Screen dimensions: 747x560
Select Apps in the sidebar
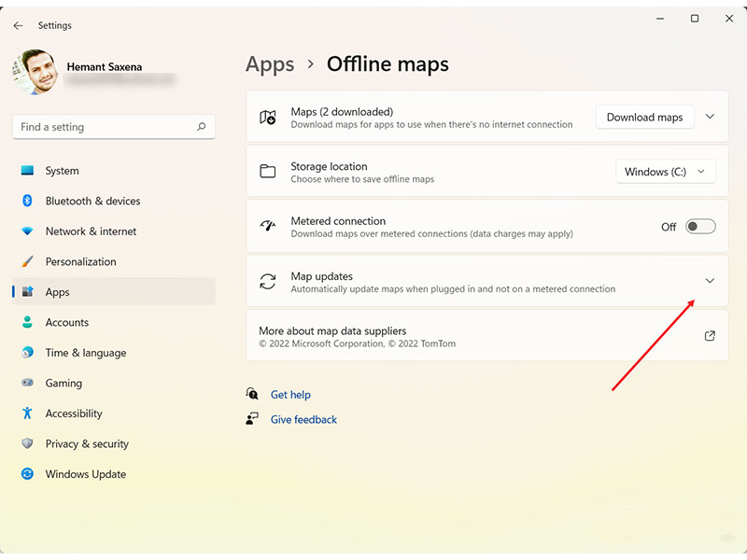113,292
